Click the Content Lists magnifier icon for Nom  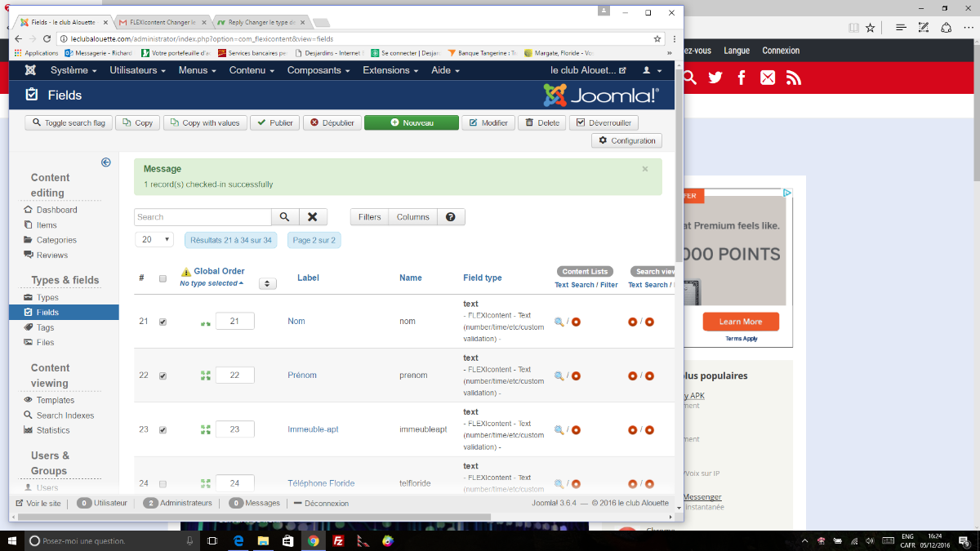559,322
